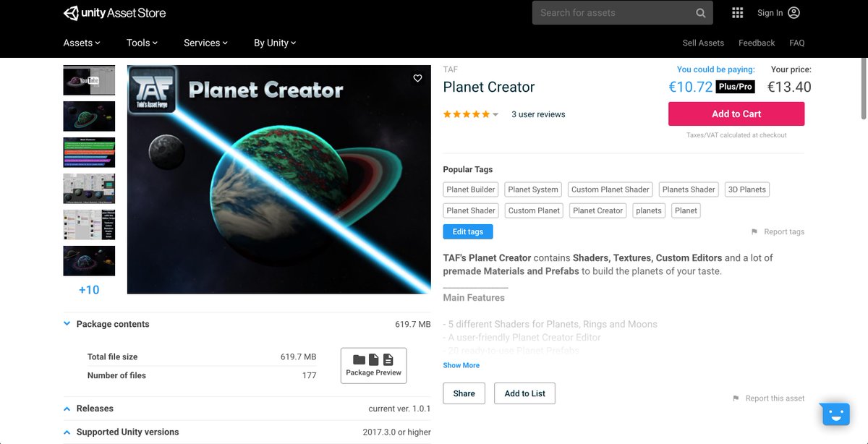Click Show More in description
Image resolution: width=868 pixels, height=444 pixels.
click(461, 365)
